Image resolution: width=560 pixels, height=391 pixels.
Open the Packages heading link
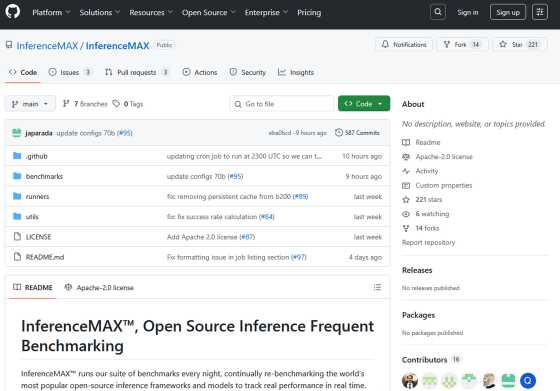tap(418, 315)
